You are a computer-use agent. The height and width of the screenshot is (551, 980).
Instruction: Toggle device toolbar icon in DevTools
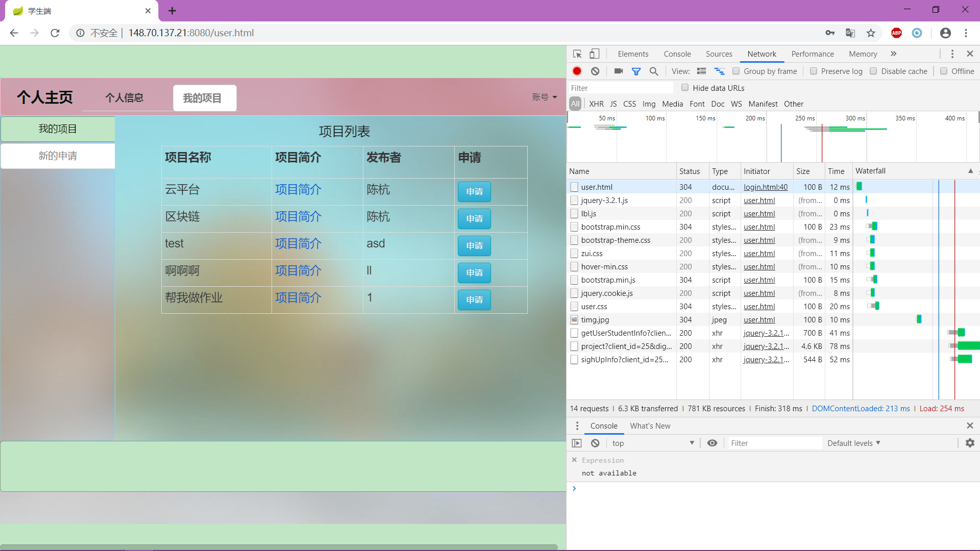[595, 54]
